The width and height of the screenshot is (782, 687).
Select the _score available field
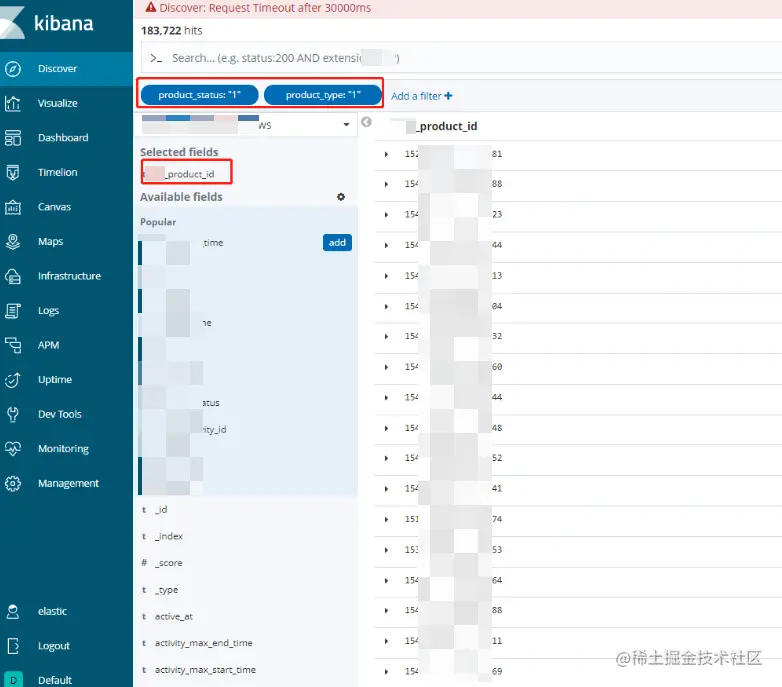click(x=168, y=563)
